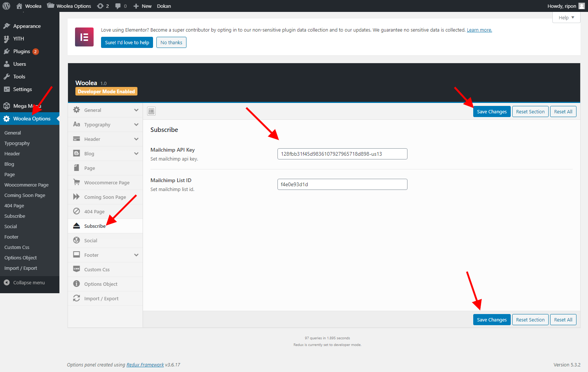This screenshot has width=588, height=372.
Task: Click the Mega Menu cube icon
Action: tap(7, 106)
